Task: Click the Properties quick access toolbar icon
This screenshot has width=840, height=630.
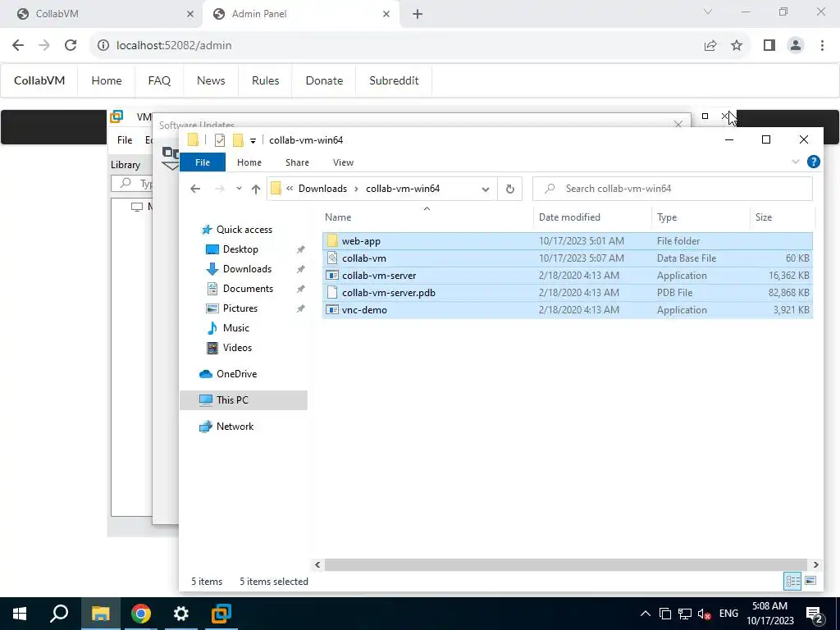Action: (x=220, y=140)
